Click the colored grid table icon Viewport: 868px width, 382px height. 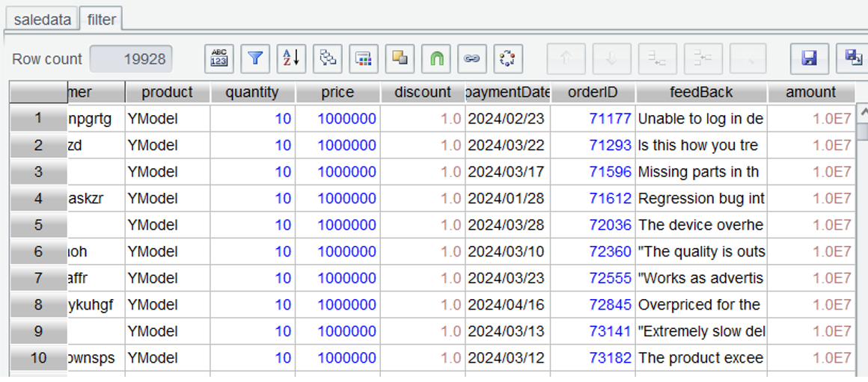pyautogui.click(x=364, y=58)
